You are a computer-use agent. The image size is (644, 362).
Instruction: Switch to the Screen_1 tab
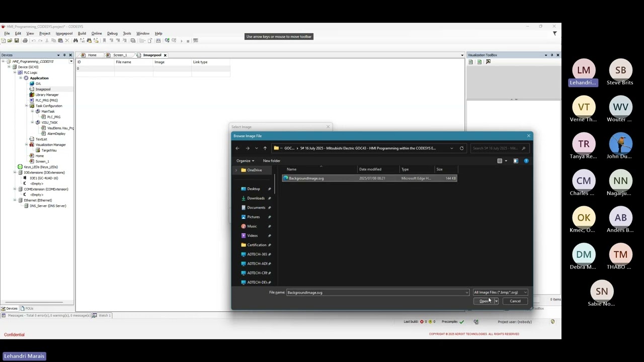pyautogui.click(x=119, y=55)
